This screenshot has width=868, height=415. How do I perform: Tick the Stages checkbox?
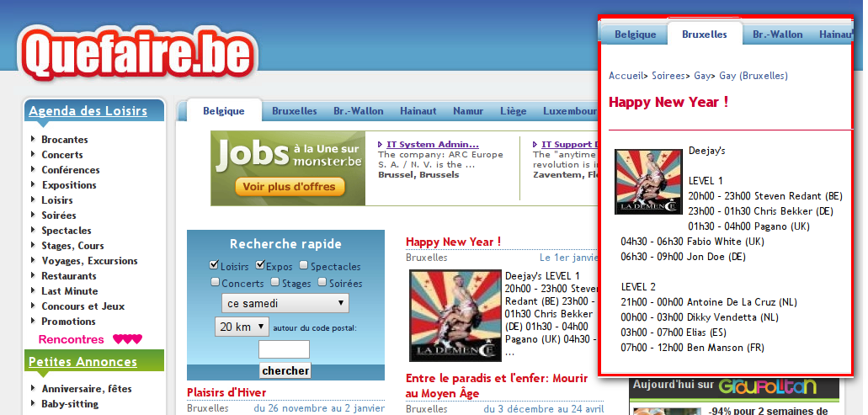pos(275,282)
